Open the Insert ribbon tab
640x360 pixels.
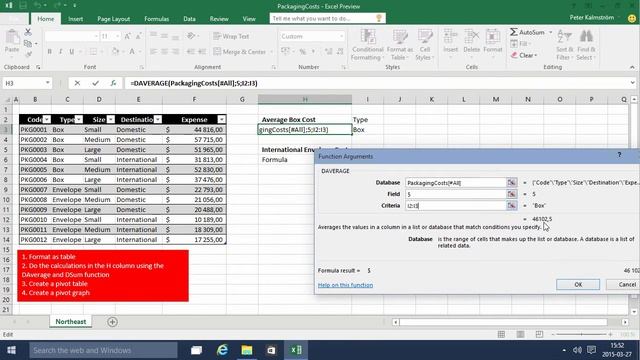coord(76,19)
